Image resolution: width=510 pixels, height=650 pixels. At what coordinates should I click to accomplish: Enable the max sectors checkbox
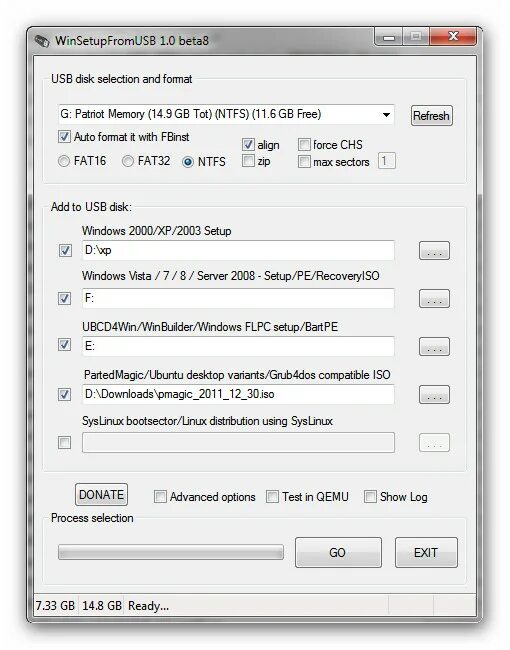coord(304,161)
